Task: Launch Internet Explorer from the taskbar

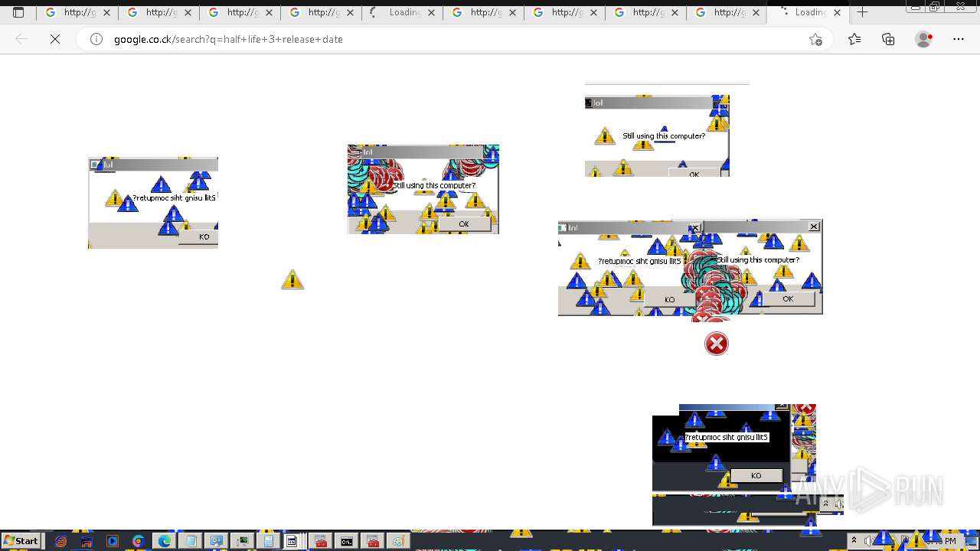Action: pos(61,541)
